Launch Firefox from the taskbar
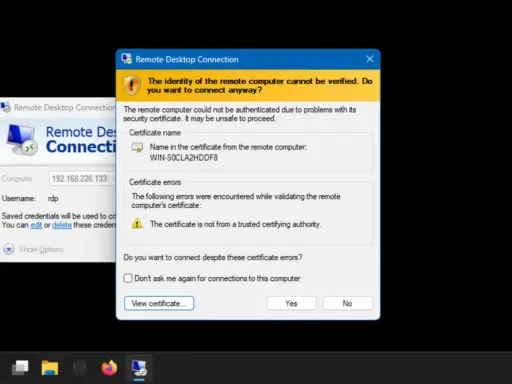Image resolution: width=512 pixels, height=384 pixels. (x=109, y=368)
